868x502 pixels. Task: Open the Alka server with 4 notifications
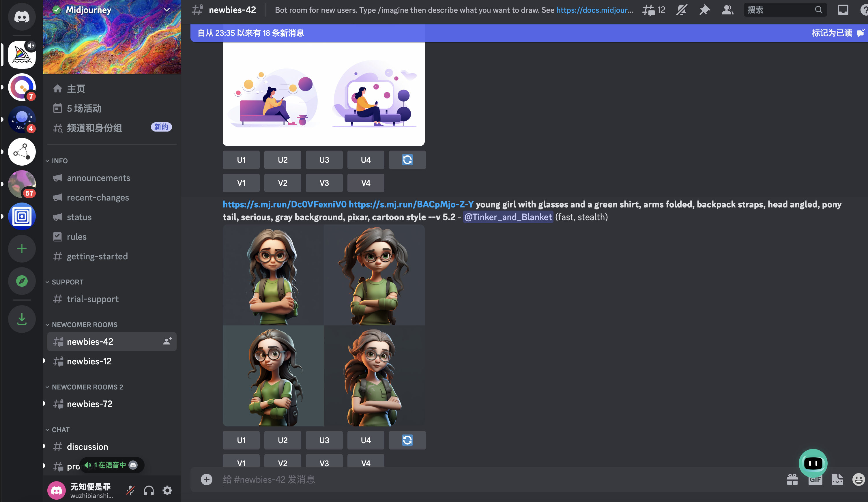[22, 119]
